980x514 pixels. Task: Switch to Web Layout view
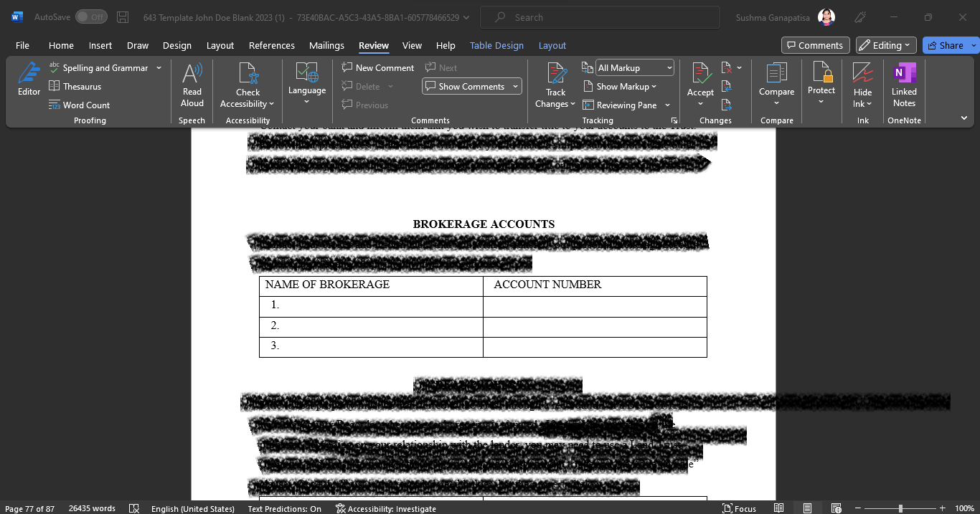pyautogui.click(x=836, y=508)
